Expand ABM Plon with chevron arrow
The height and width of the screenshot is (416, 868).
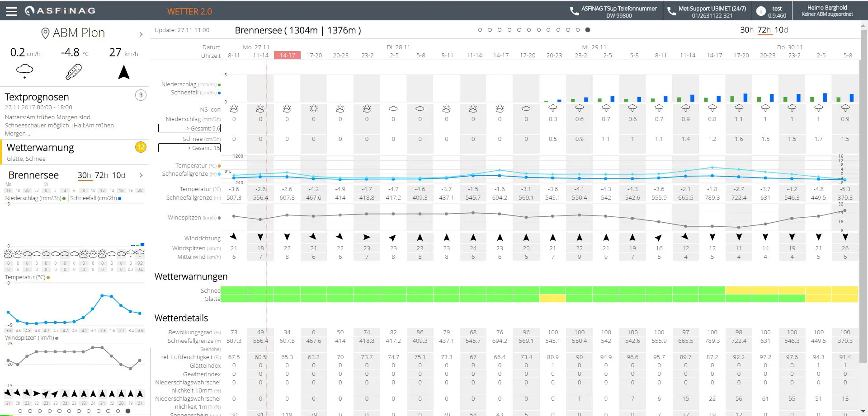pyautogui.click(x=141, y=34)
